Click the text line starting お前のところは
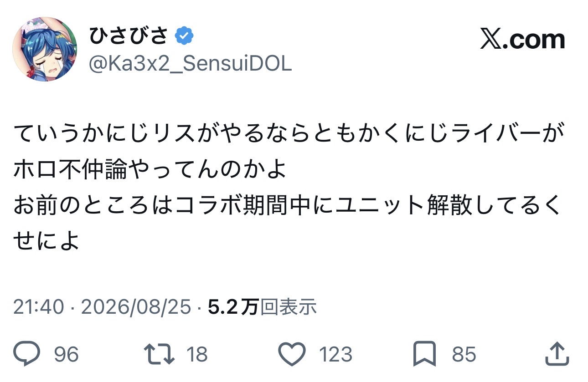588x382 pixels. click(287, 206)
